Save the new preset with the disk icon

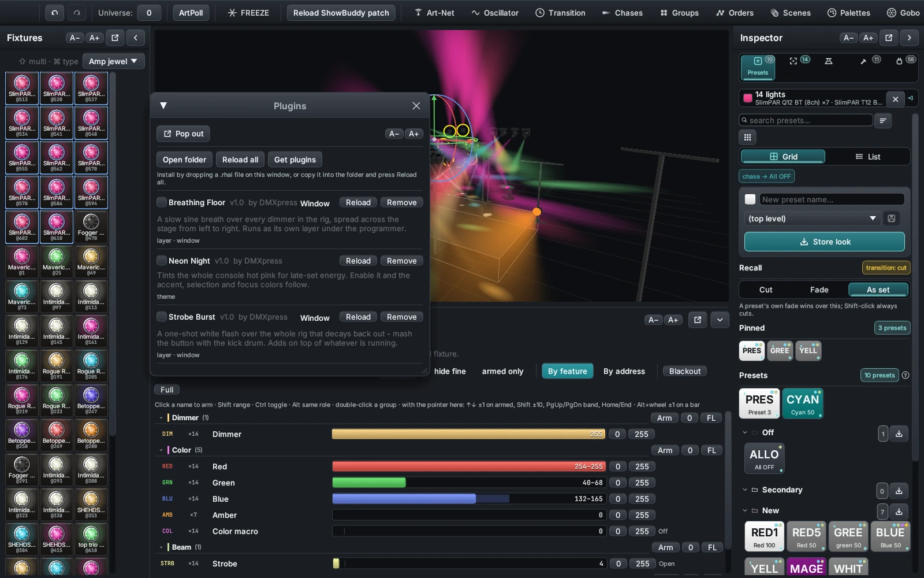tap(892, 218)
